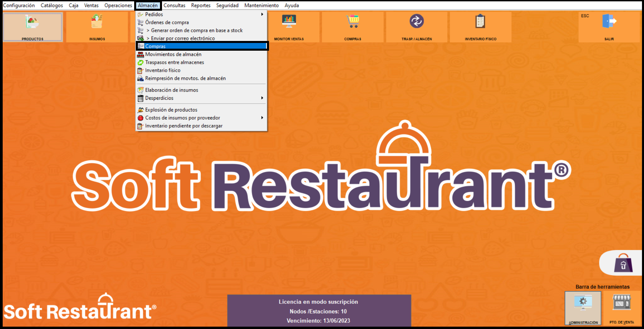Open the Ventas menu
The width and height of the screenshot is (644, 329).
pos(91,5)
